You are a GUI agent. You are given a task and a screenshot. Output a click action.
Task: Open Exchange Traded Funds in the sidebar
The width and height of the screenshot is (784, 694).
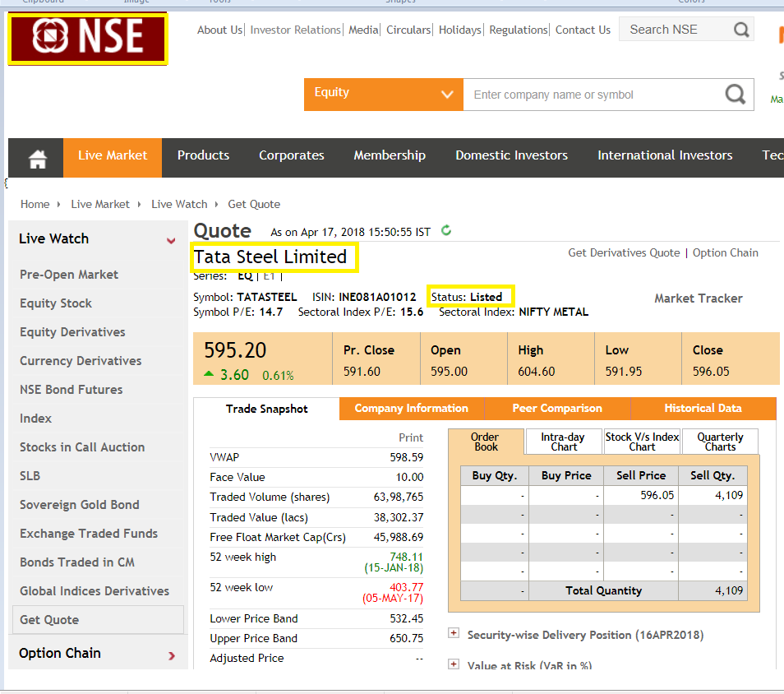pos(89,534)
